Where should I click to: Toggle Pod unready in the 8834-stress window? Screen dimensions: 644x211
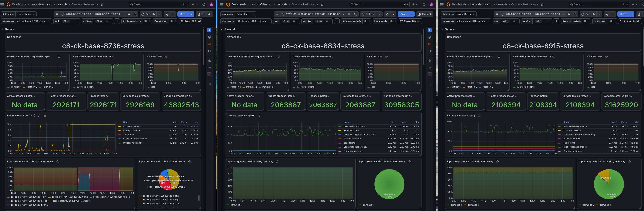pos(393,21)
